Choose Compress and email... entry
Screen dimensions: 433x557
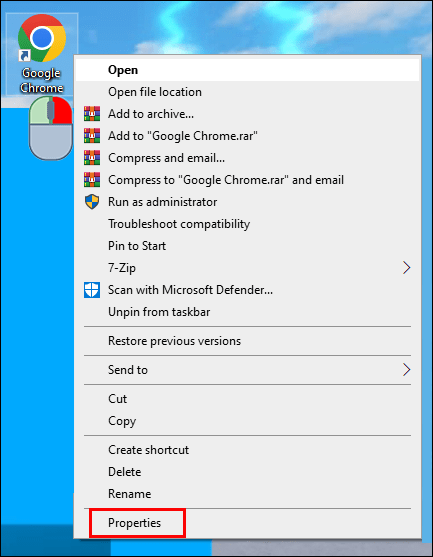pos(247,158)
